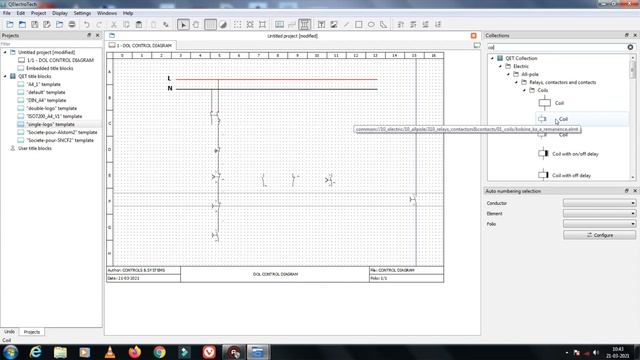Image resolution: width=640 pixels, height=360 pixels.
Task: Open the Edit menu
Action: pyautogui.click(x=20, y=13)
